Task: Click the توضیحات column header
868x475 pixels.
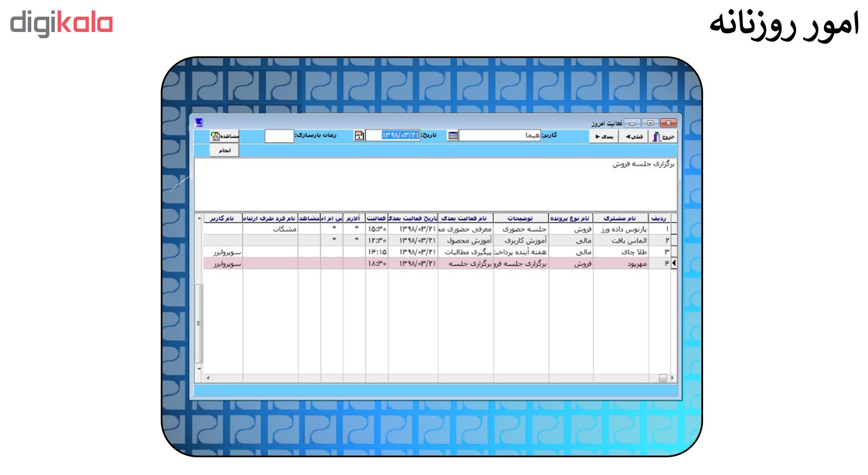Action: [x=521, y=218]
